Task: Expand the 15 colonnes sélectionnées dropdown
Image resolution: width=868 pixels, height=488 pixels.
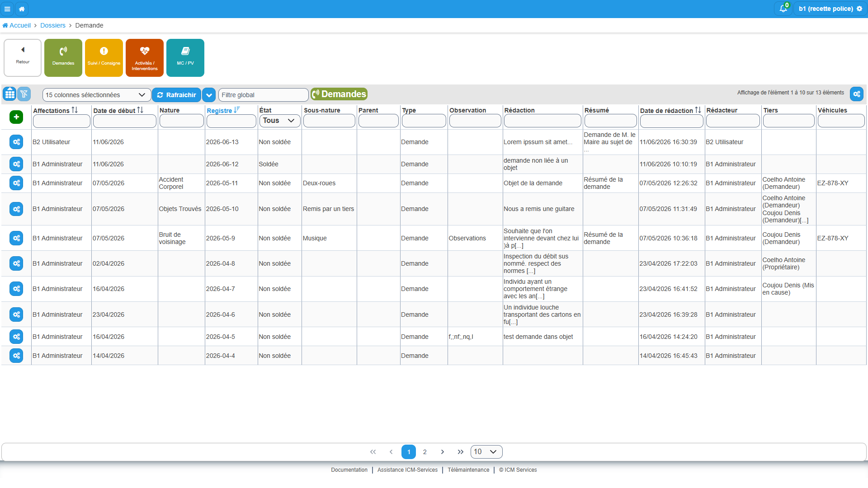Action: (97, 95)
